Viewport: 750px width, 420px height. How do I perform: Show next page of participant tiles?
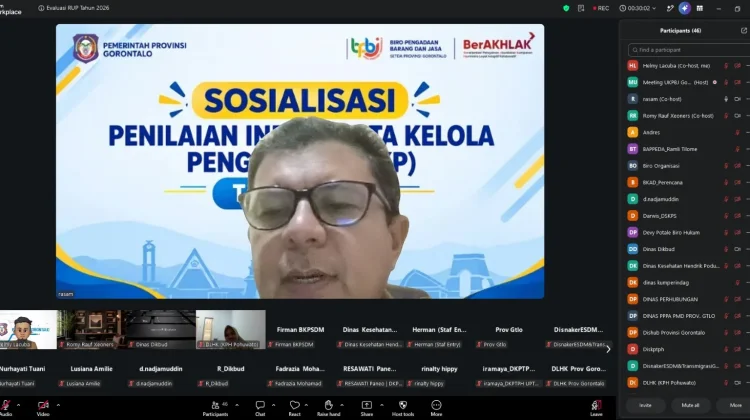pyautogui.click(x=608, y=349)
